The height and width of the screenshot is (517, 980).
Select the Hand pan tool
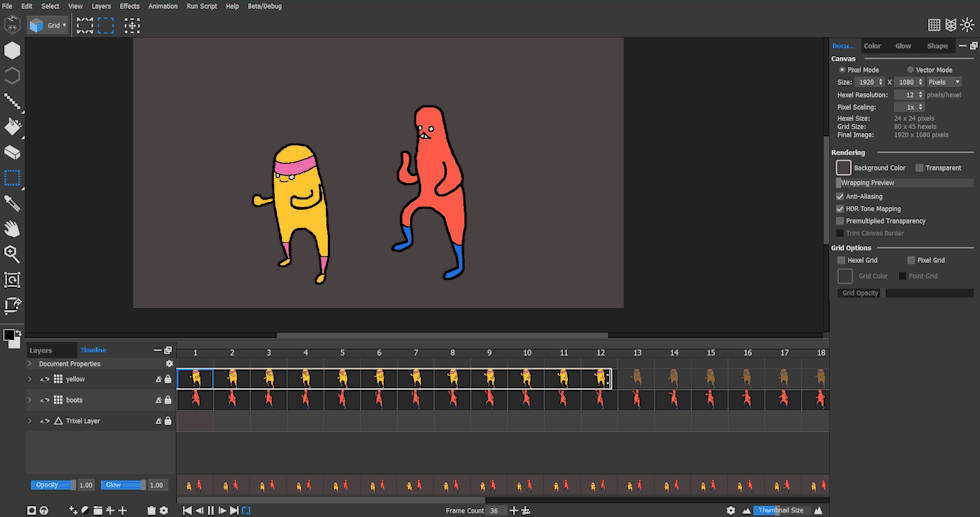12,229
